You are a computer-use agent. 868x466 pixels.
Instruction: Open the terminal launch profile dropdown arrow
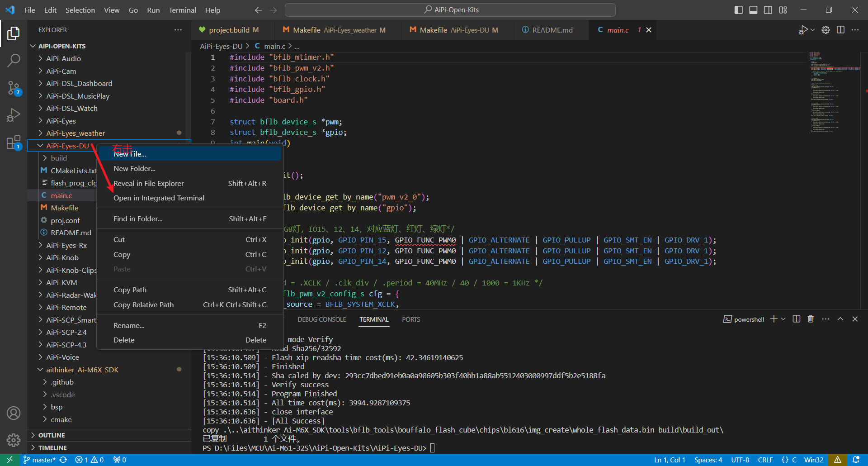click(783, 319)
